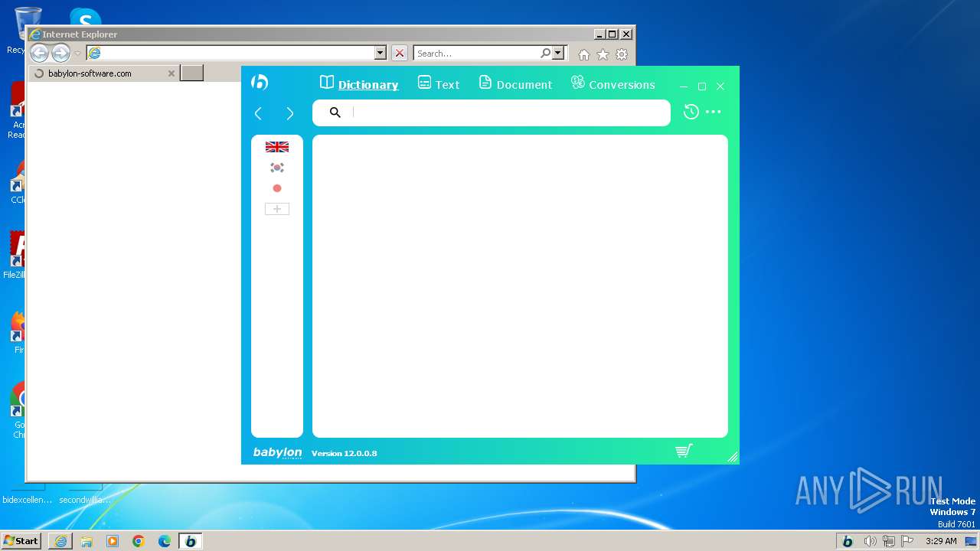Image resolution: width=980 pixels, height=551 pixels.
Task: Select Babylon taskbar button
Action: pos(191,541)
